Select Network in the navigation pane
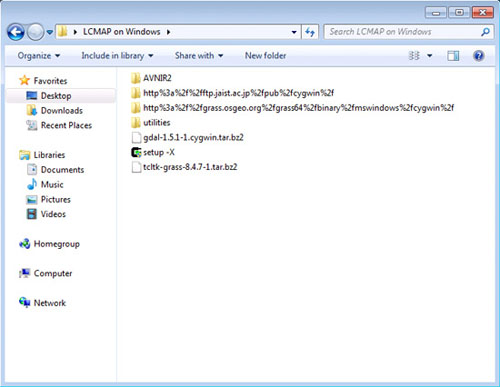Viewport: 500px width, 387px height. pyautogui.click(x=50, y=303)
